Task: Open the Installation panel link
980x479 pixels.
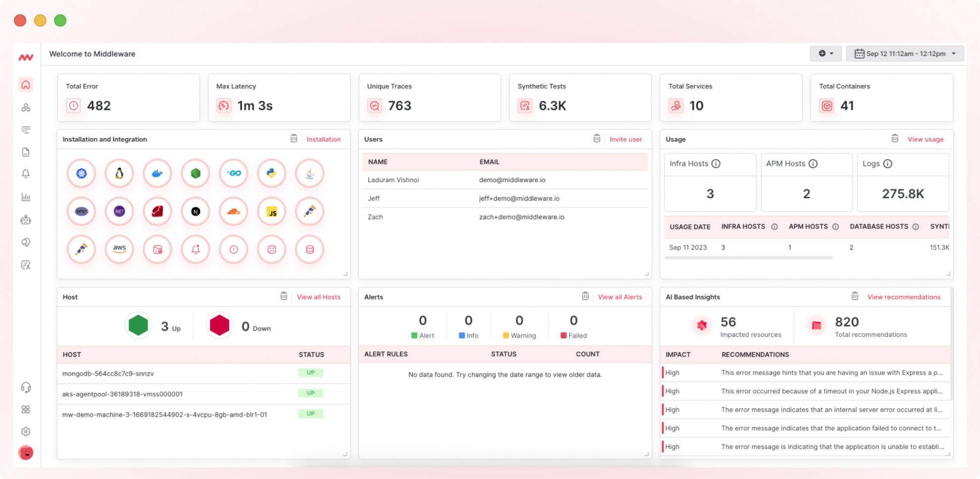Action: [x=323, y=139]
